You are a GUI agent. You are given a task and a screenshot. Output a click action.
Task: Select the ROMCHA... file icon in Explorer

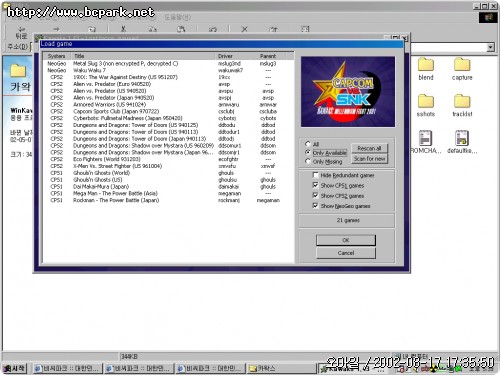(x=426, y=142)
